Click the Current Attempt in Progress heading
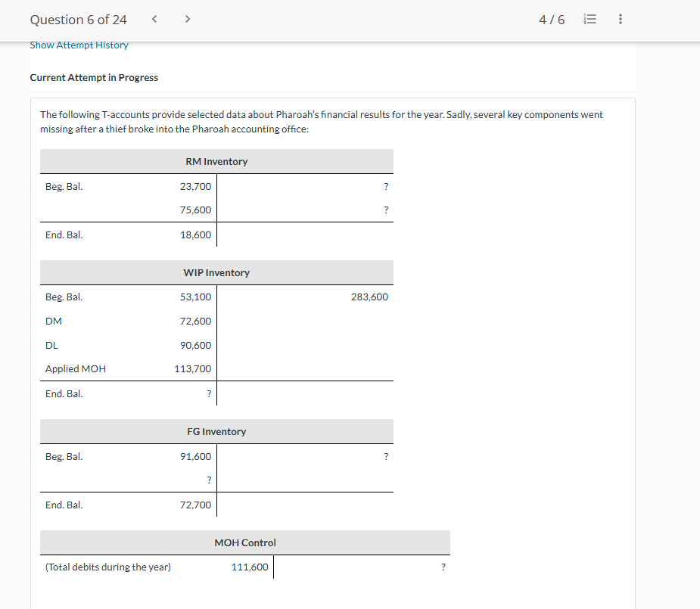Screen dimensions: 700x609 [94, 78]
